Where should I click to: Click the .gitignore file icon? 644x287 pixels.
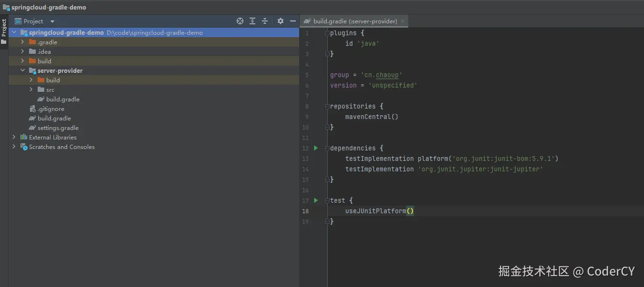pyautogui.click(x=32, y=109)
